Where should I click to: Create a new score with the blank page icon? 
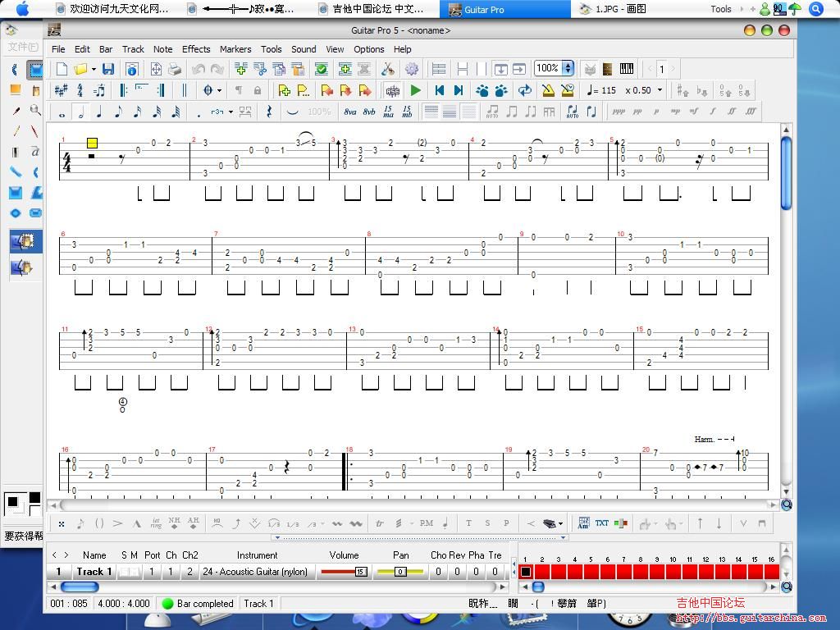(x=62, y=69)
